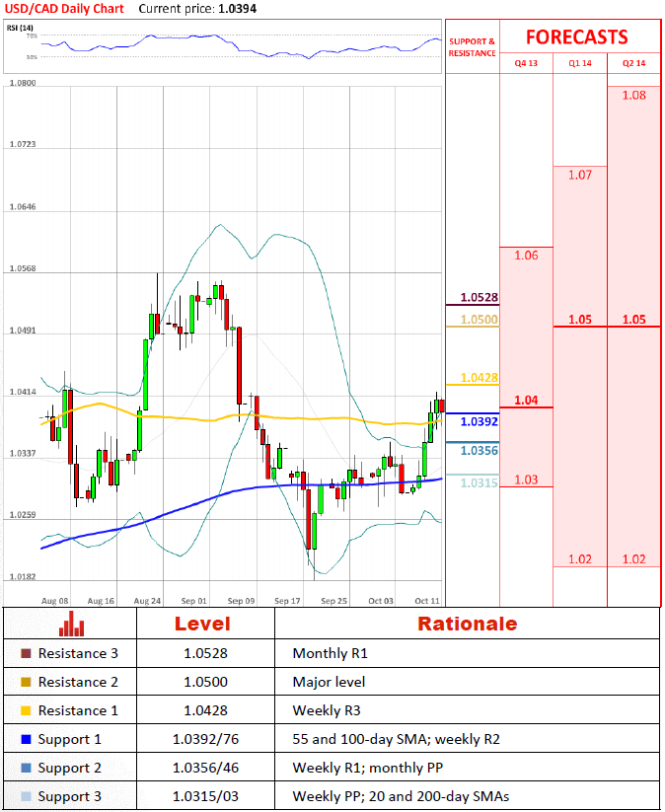Click the 1.0568 price axis label
The height and width of the screenshot is (812, 665).
(23, 268)
